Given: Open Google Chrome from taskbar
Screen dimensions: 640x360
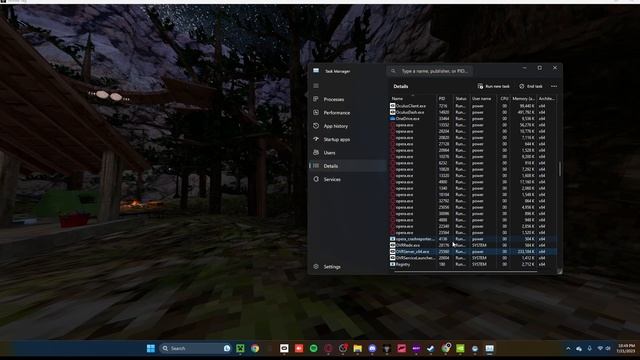Looking at the screenshot, I should point(255,348).
